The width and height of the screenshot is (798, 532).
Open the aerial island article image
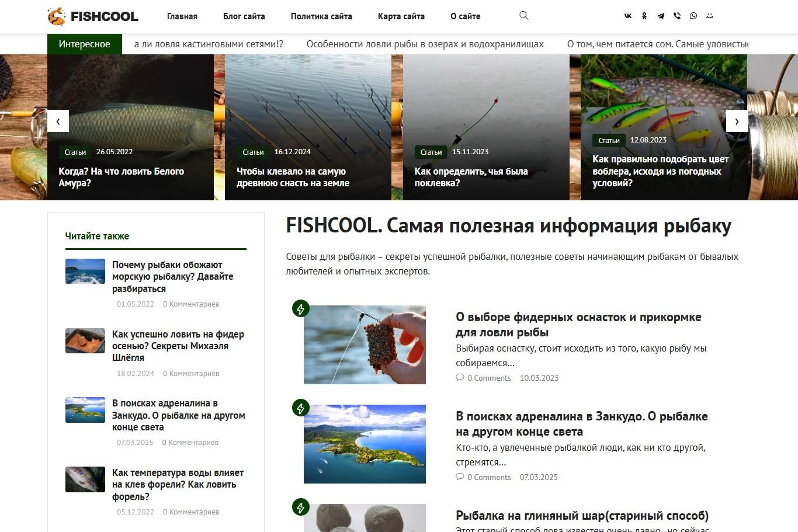(x=365, y=444)
